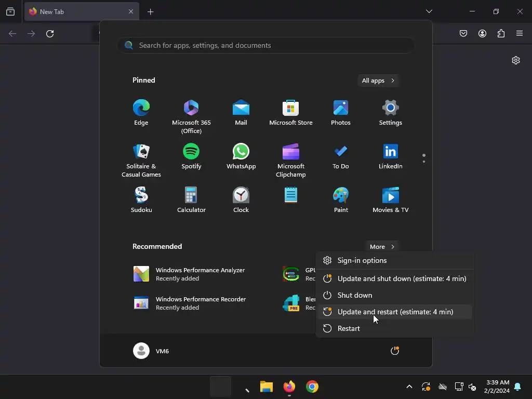The width and height of the screenshot is (532, 399).
Task: Open WhatsApp
Action: [241, 157]
